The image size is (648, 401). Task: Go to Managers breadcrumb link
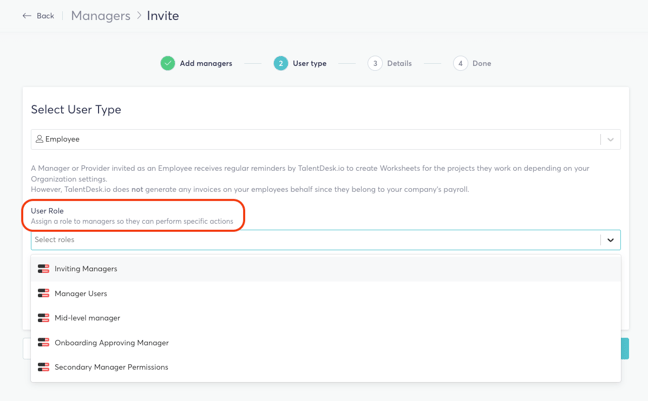coord(100,16)
